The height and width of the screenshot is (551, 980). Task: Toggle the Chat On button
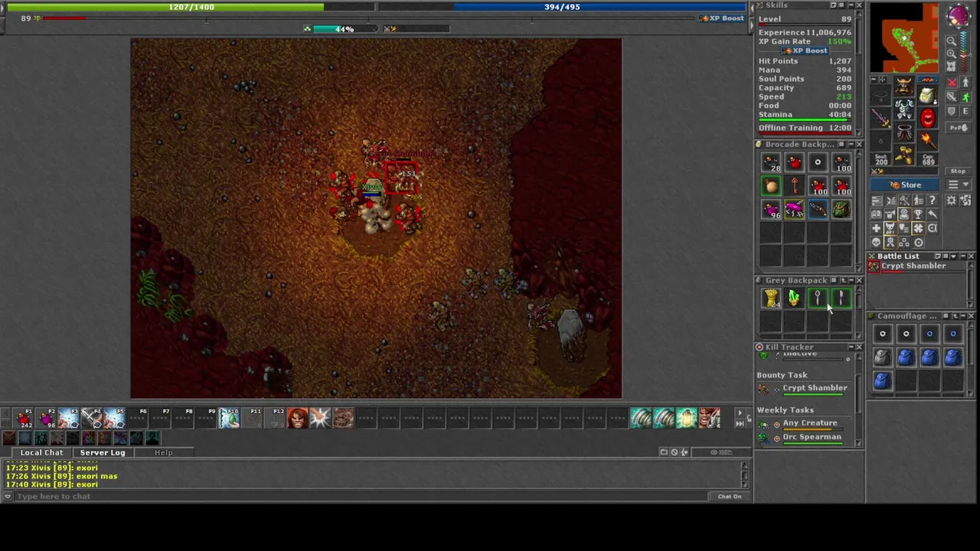pyautogui.click(x=730, y=496)
